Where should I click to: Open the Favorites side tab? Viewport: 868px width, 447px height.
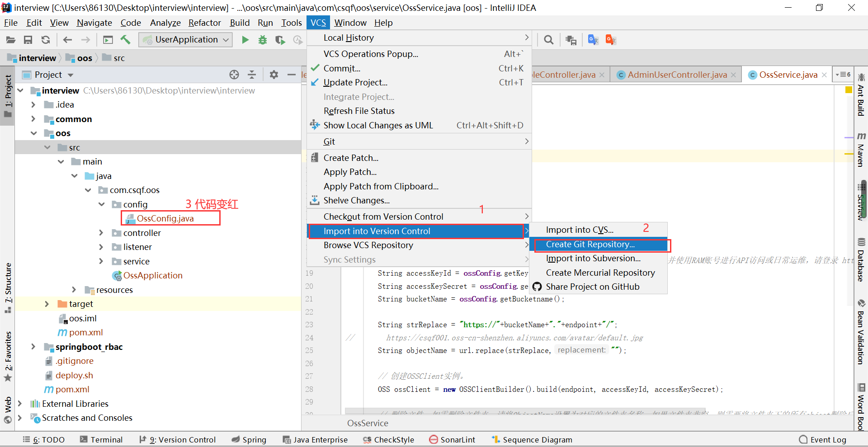[8, 357]
